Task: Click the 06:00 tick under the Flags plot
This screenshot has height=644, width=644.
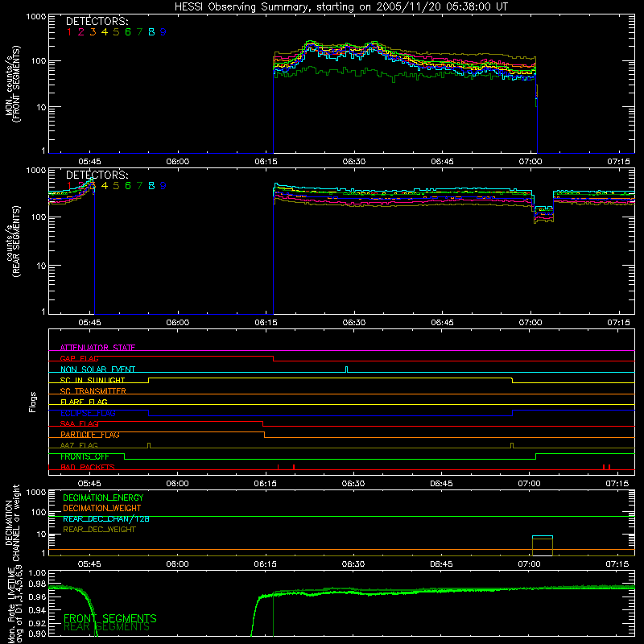Action: click(x=177, y=484)
